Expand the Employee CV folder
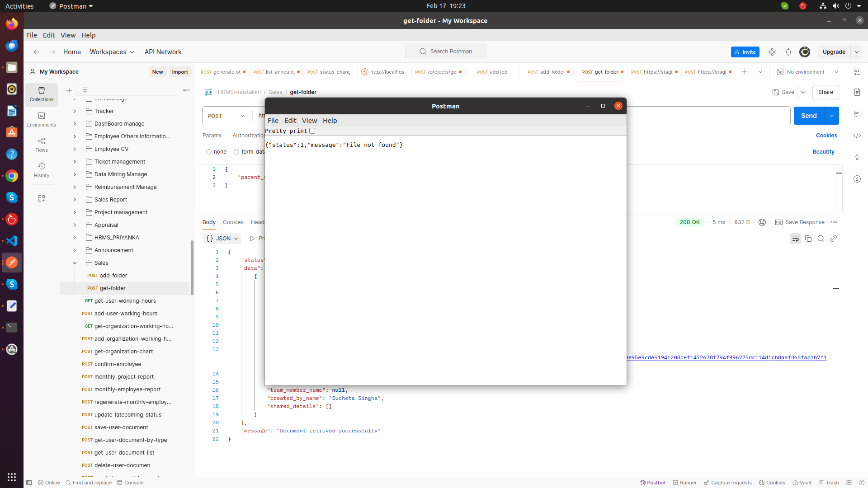This screenshot has height=488, width=868. 75,149
